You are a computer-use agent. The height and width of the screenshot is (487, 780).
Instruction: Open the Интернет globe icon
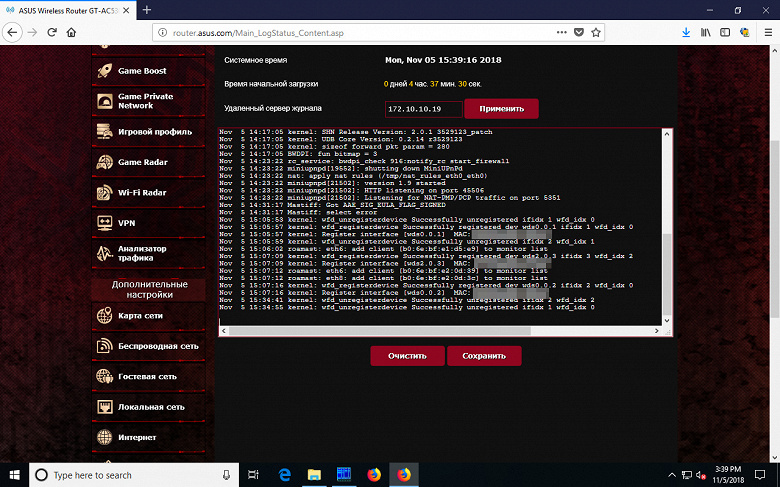[x=104, y=437]
